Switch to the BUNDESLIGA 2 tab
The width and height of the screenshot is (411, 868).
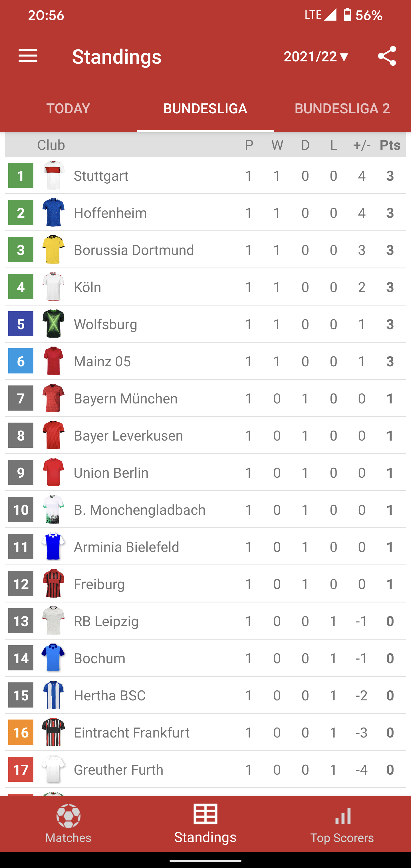coord(342,108)
